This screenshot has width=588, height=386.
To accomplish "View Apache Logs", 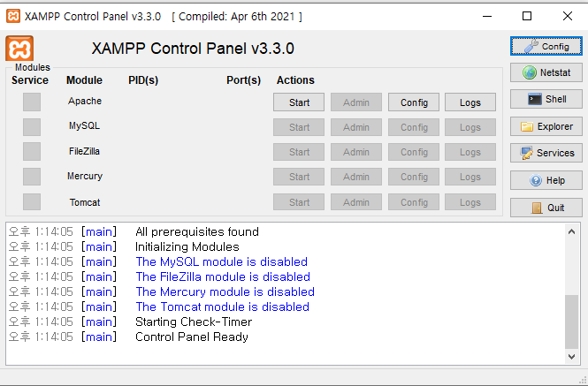I will click(x=470, y=102).
